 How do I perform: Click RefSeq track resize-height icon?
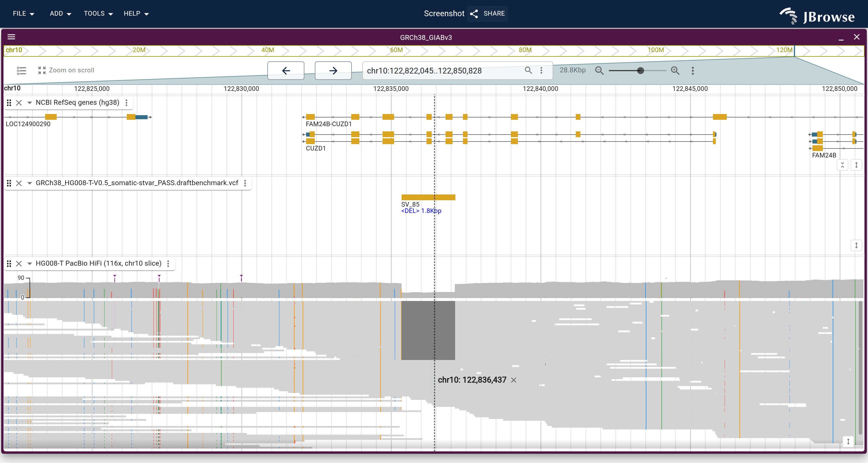[856, 165]
